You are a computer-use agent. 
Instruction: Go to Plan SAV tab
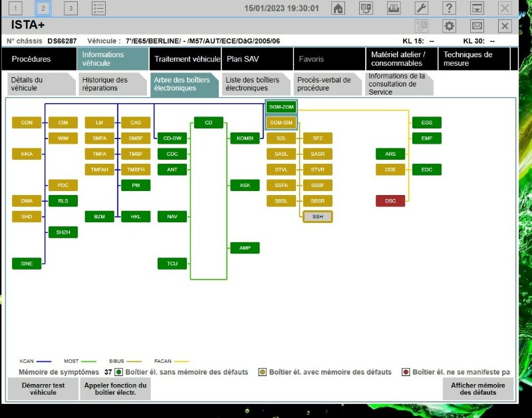click(257, 59)
